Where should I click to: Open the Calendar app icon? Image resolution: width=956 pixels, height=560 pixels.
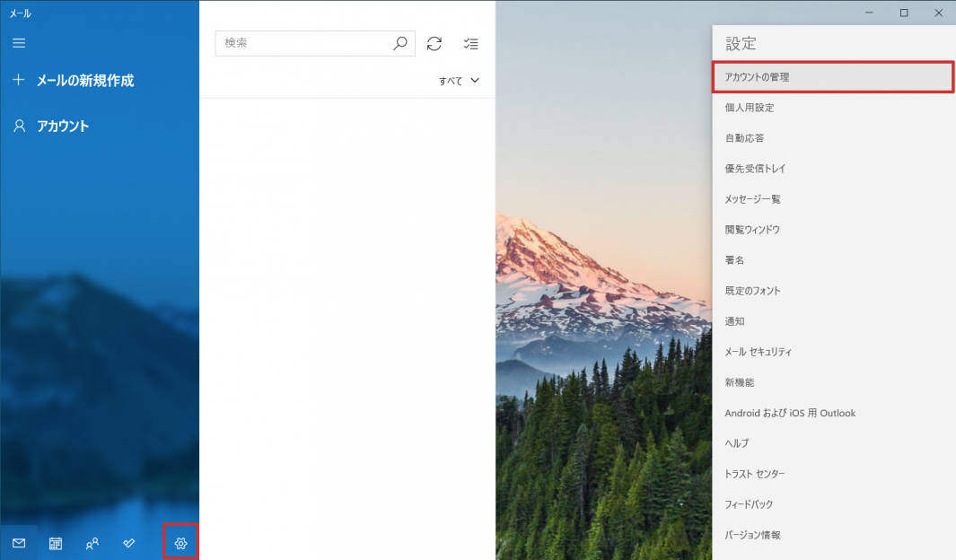point(56,543)
